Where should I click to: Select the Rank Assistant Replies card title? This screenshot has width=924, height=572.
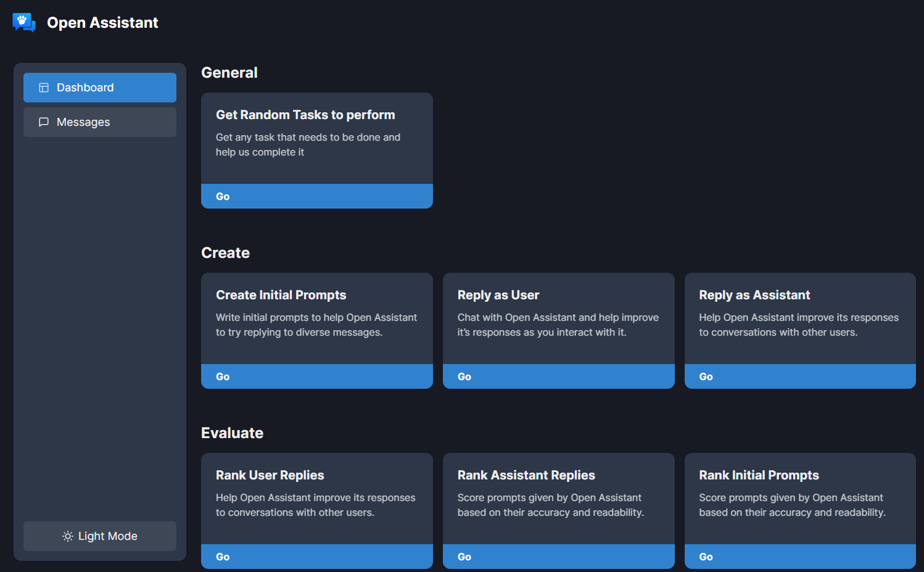[526, 475]
